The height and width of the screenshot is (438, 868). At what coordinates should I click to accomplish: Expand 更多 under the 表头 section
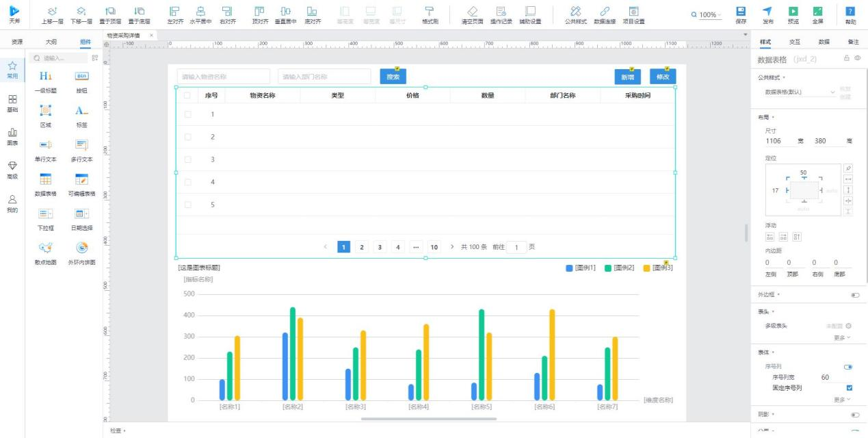click(842, 337)
